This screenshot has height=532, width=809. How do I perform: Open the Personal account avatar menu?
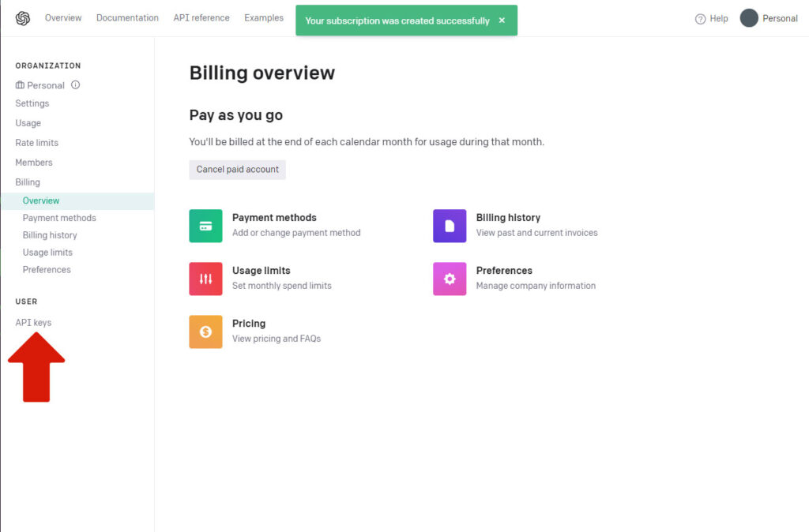pos(749,18)
